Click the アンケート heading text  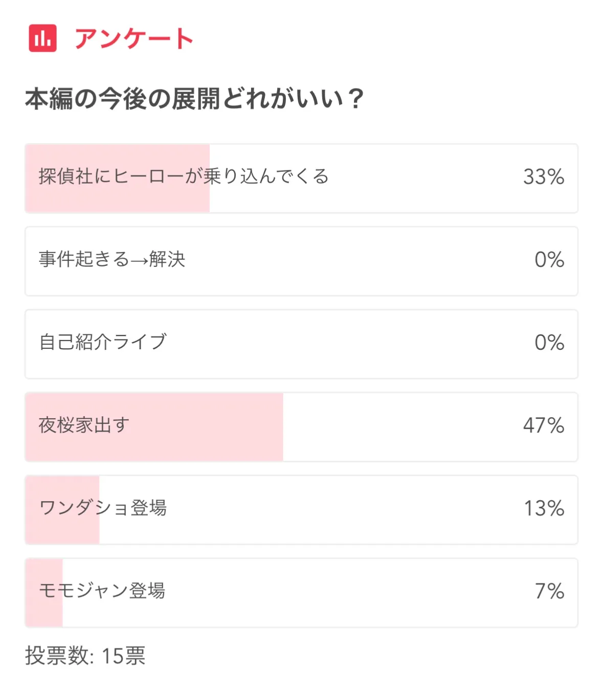click(134, 39)
